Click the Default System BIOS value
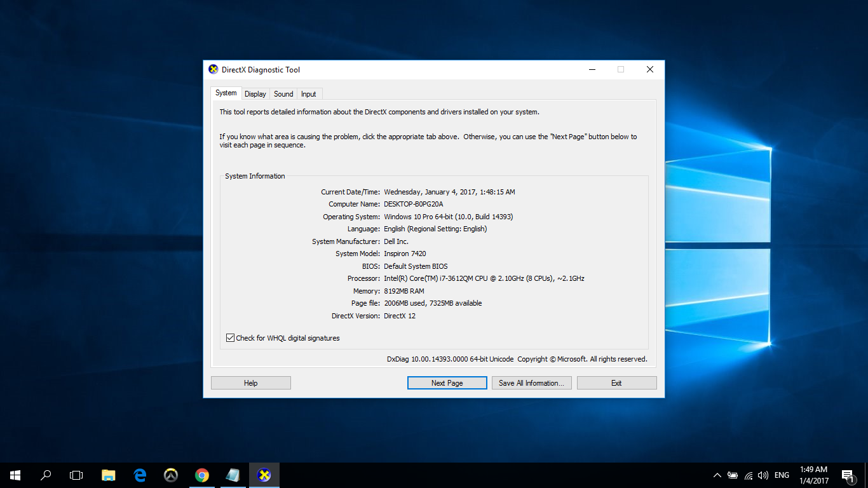Viewport: 868px width, 488px height. pyautogui.click(x=416, y=266)
